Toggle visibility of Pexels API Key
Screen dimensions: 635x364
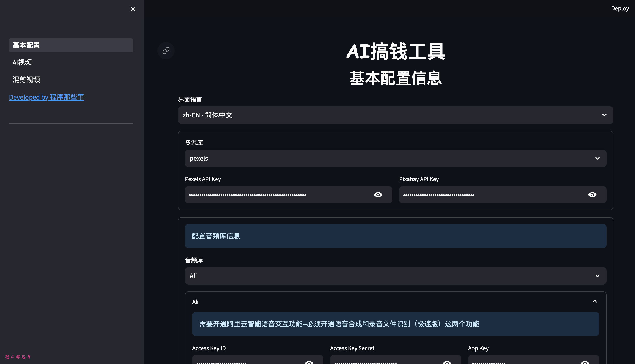[378, 194]
